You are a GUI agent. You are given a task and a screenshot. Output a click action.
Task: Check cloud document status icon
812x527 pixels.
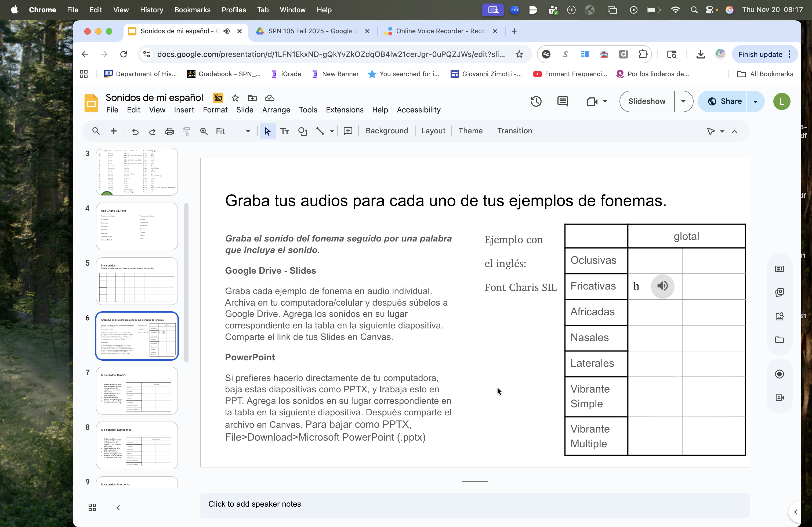(270, 98)
